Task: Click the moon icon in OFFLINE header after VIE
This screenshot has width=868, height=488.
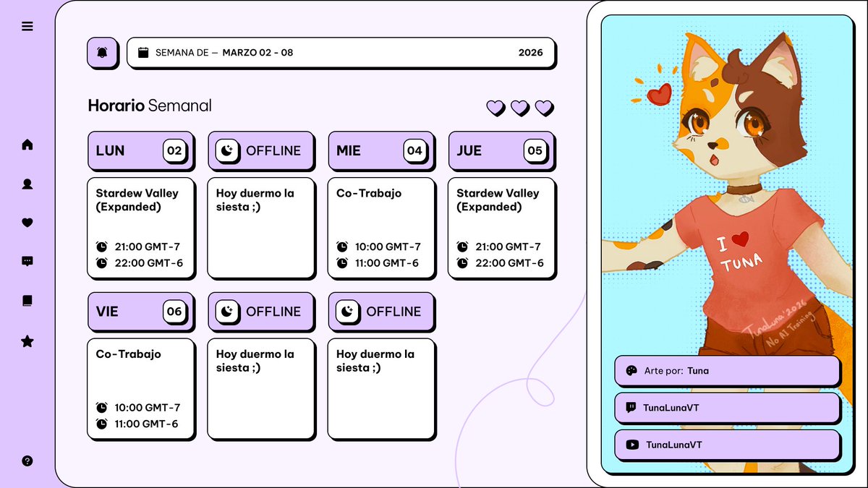Action: click(227, 312)
